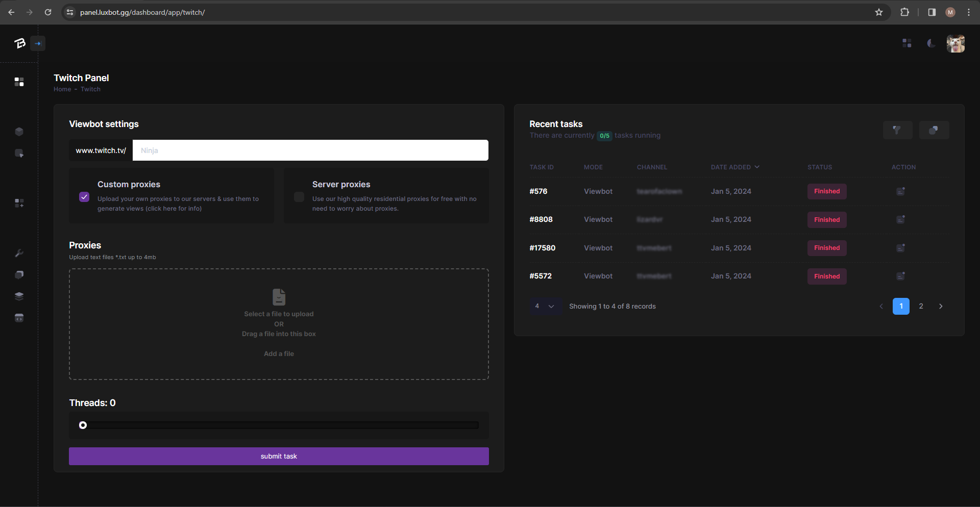Click the Threads slider handle
The height and width of the screenshot is (507, 980).
coord(83,425)
